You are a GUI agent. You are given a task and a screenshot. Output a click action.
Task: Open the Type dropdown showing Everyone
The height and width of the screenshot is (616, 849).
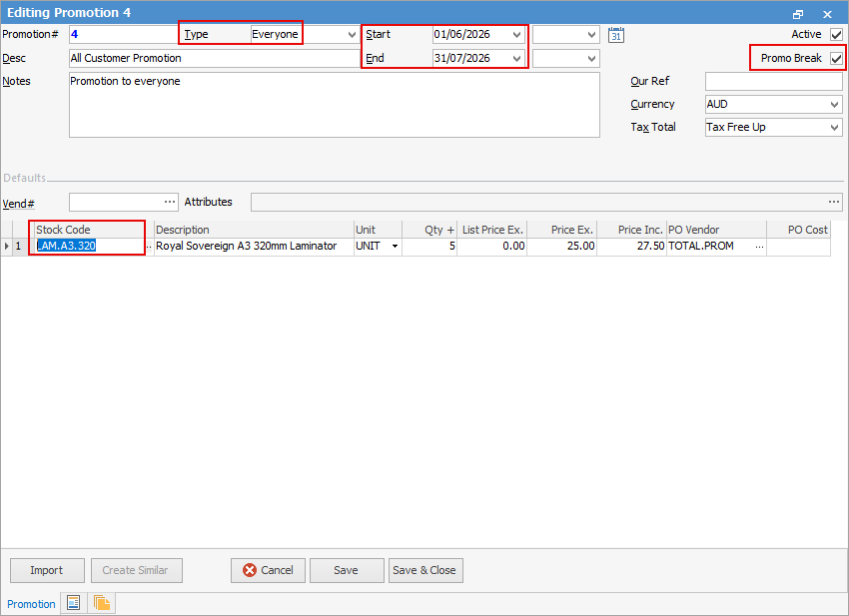click(352, 35)
